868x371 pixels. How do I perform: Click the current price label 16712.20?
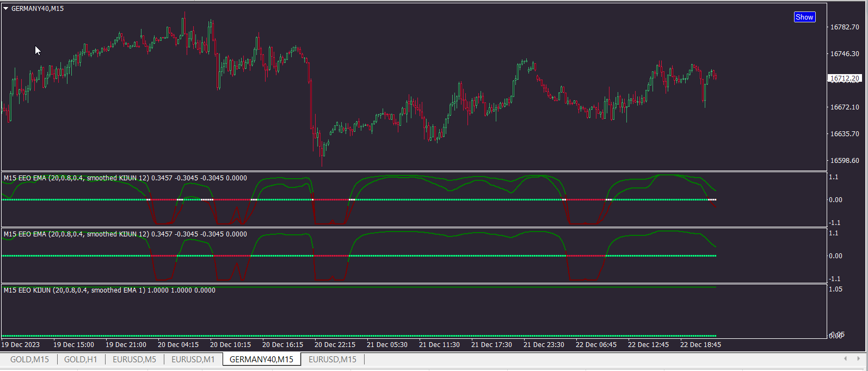(x=845, y=78)
